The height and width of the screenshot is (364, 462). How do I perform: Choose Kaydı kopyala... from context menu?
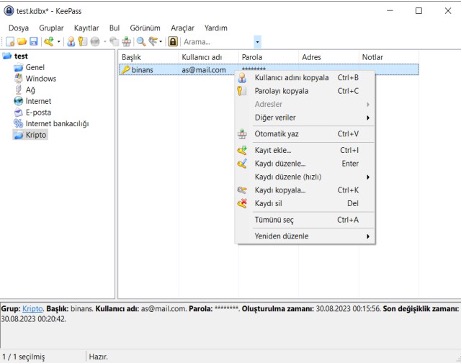pyautogui.click(x=305, y=190)
